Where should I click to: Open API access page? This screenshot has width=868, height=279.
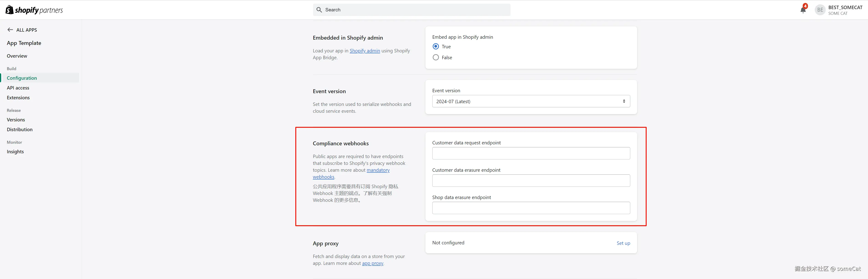point(18,88)
